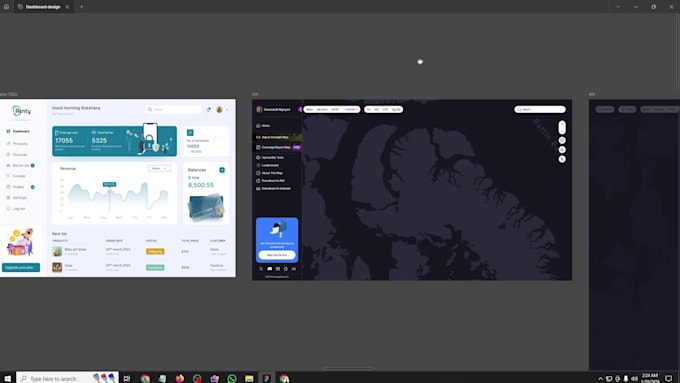Image resolution: width=680 pixels, height=383 pixels.
Task: Click the left carrier filter pill group
Action: [x=332, y=109]
